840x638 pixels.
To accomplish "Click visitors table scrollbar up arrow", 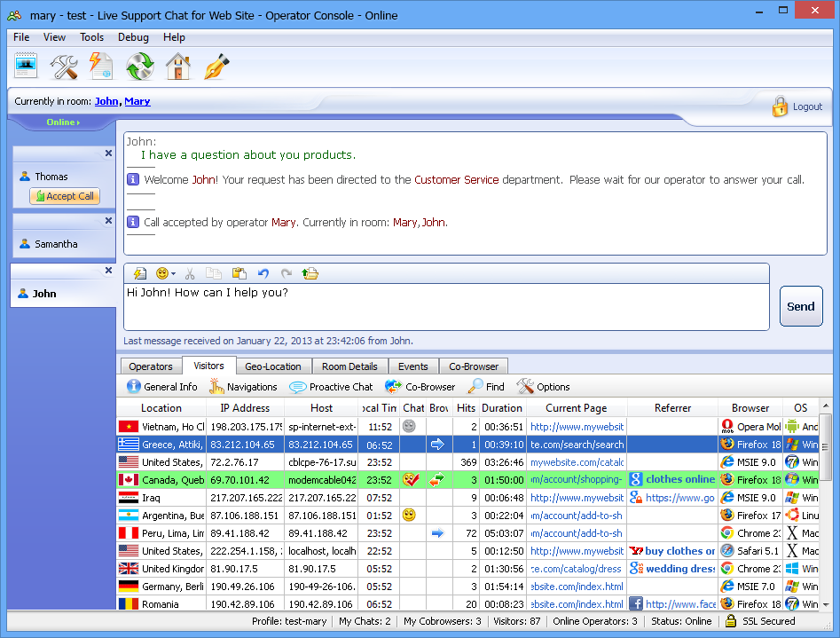I will click(x=826, y=406).
